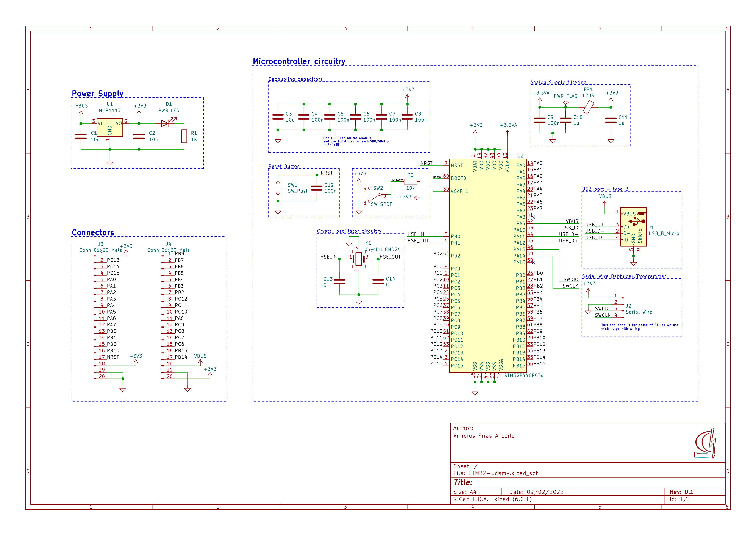The image size is (756, 535).
Task: Click the "Reset Button" box title
Action: coord(284,166)
